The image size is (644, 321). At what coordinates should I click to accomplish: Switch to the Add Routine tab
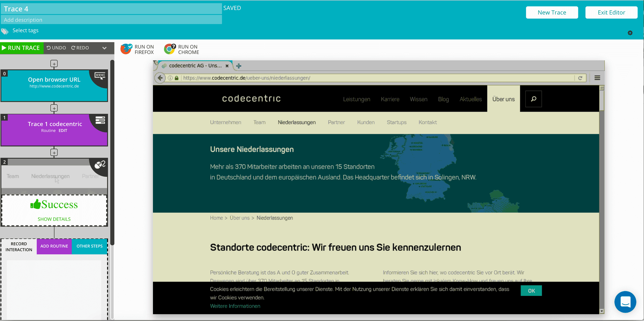(x=54, y=246)
